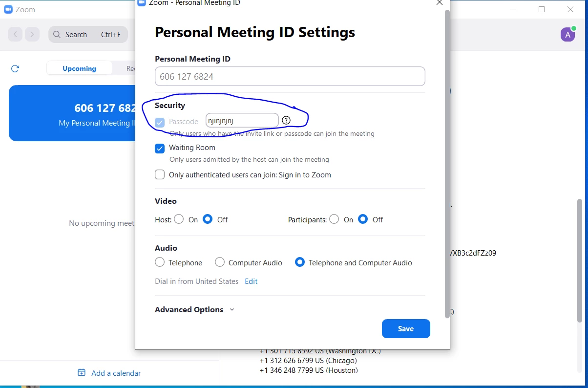
Task: Click the back navigation arrow in Zoom
Action: 16,34
